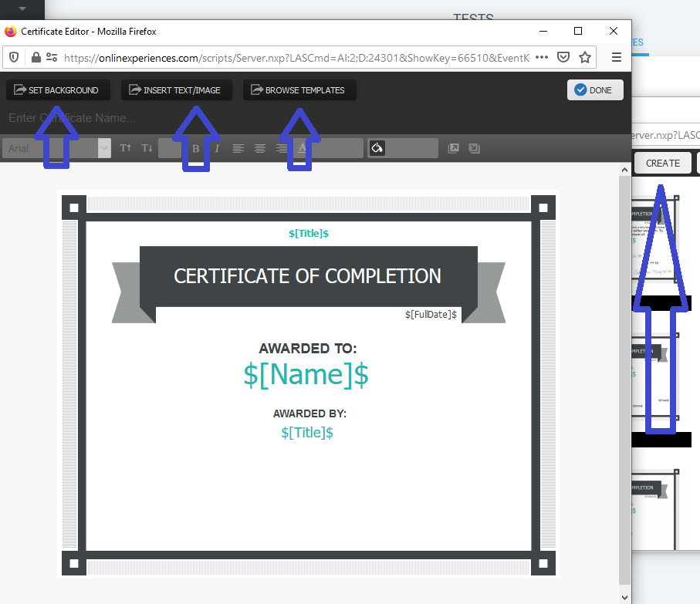Open Firefox hamburger menu
The width and height of the screenshot is (700, 604).
pos(617,57)
